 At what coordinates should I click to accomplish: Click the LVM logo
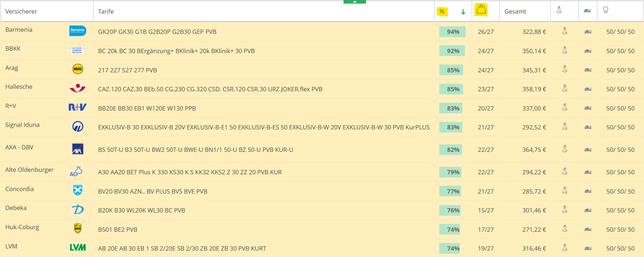point(78,247)
